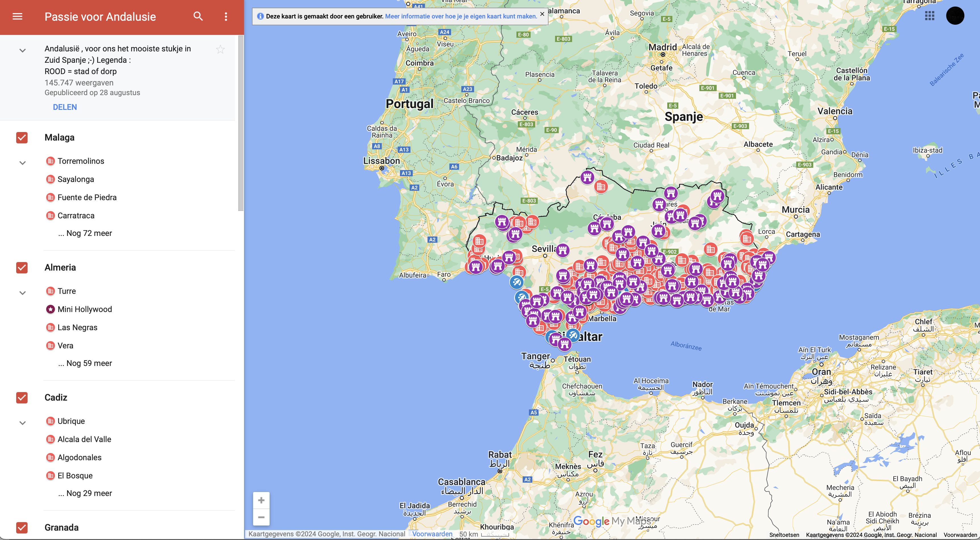
Task: Open the hamburger menu in header
Action: [18, 16]
